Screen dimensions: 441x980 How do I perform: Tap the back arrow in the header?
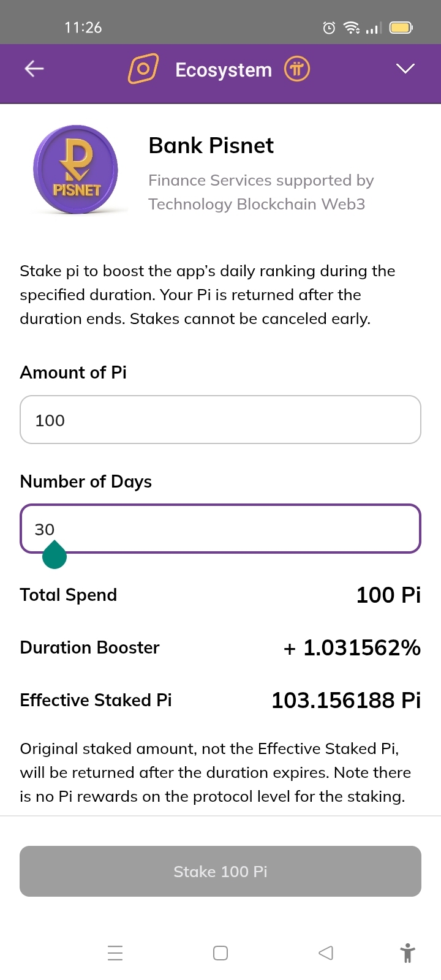[x=34, y=69]
